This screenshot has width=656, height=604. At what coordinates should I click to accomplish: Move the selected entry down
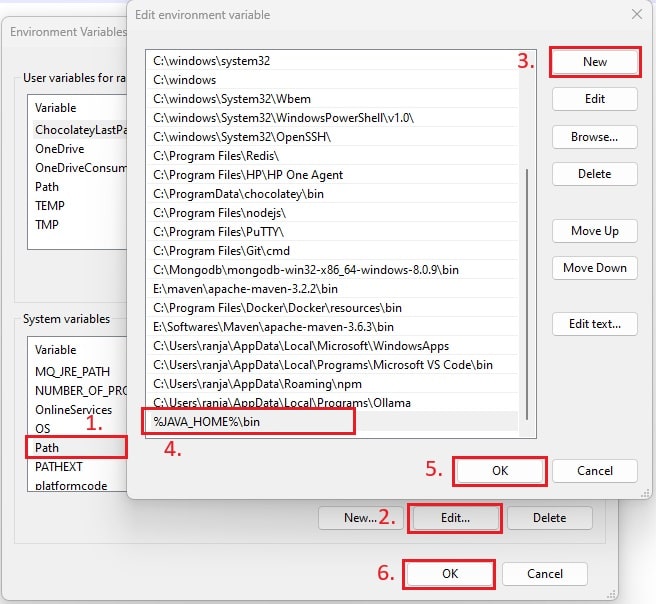[594, 268]
